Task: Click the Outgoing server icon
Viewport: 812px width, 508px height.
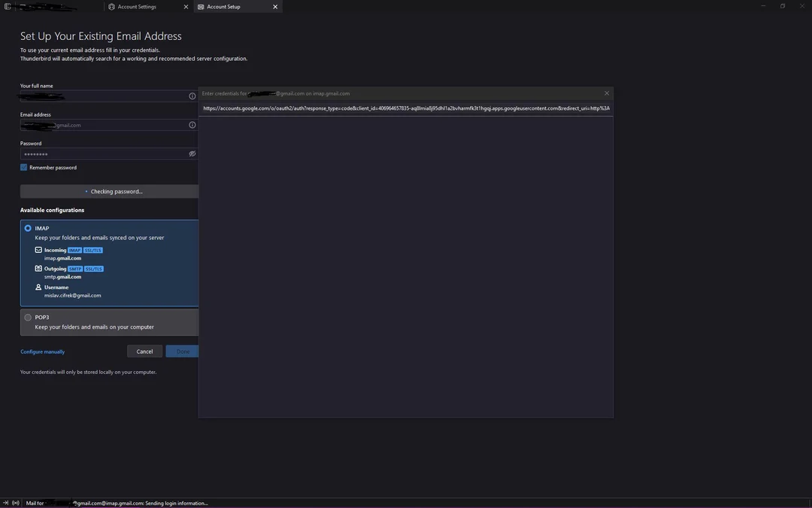Action: (38, 268)
